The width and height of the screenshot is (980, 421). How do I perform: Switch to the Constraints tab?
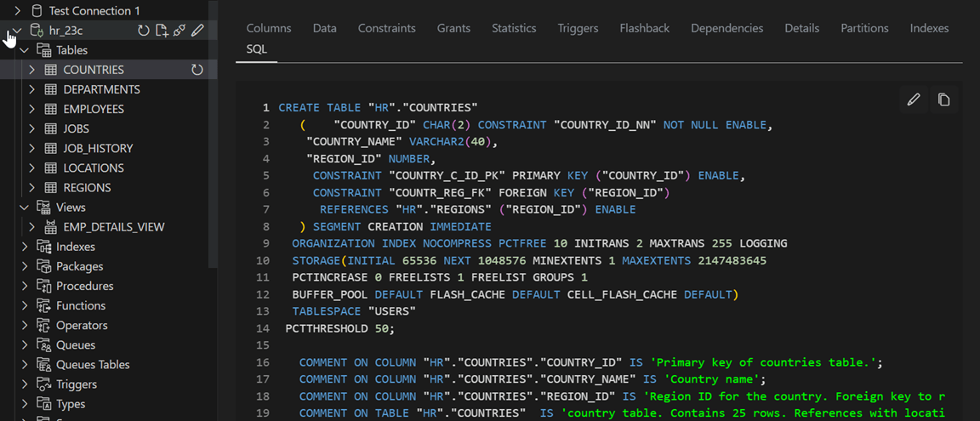tap(386, 28)
